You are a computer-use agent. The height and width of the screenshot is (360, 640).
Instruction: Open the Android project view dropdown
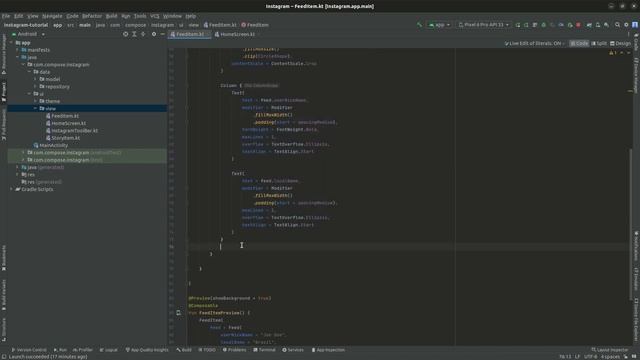(x=28, y=34)
